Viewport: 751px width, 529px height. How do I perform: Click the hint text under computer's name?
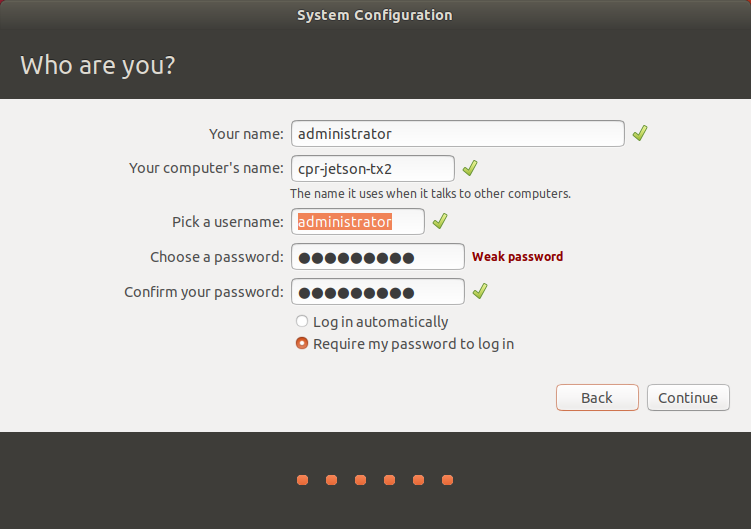[430, 193]
